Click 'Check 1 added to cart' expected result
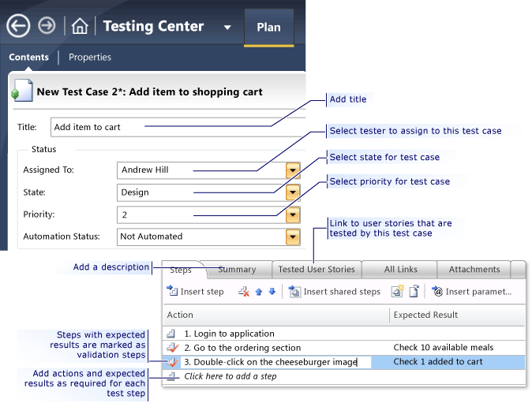The width and height of the screenshot is (532, 403). point(438,362)
